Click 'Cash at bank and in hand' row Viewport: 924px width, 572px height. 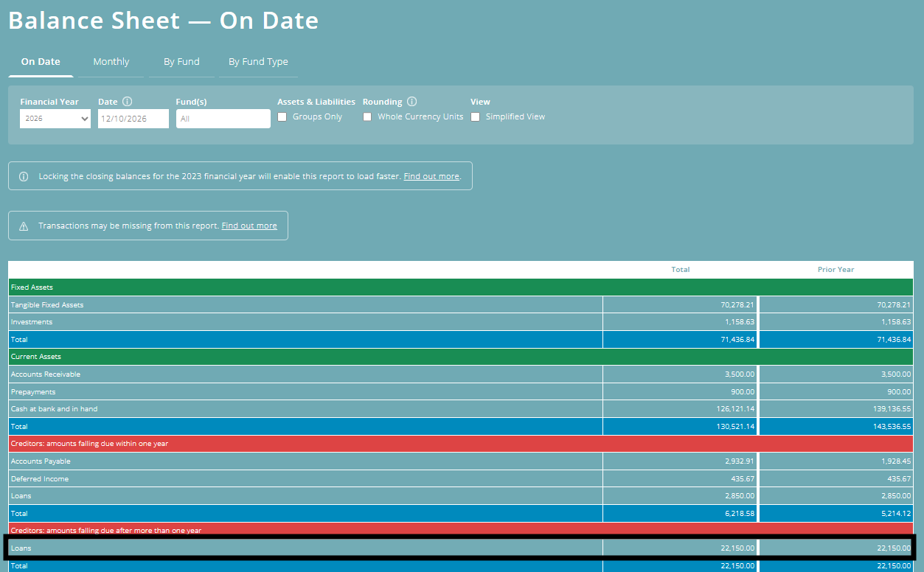[461, 409]
